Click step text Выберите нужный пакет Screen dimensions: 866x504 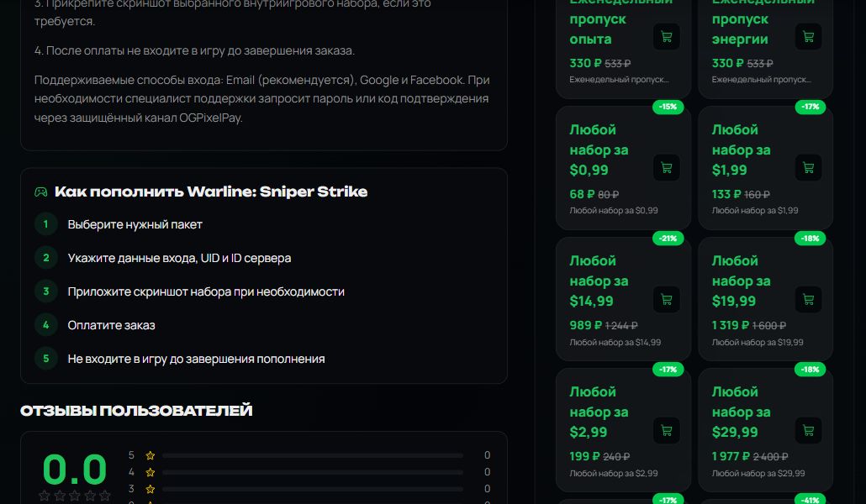coord(135,224)
